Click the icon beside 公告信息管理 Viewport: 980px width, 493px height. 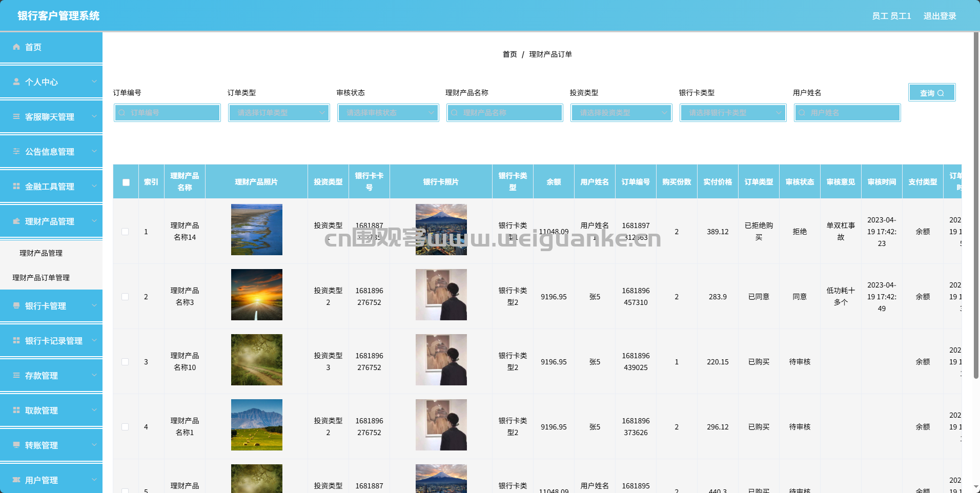pos(16,151)
